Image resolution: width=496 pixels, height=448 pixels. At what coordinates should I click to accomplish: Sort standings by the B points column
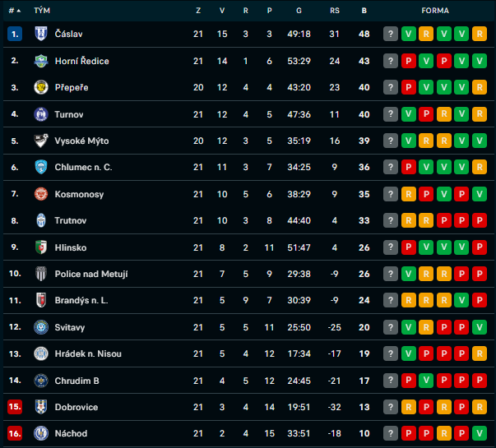pos(364,11)
